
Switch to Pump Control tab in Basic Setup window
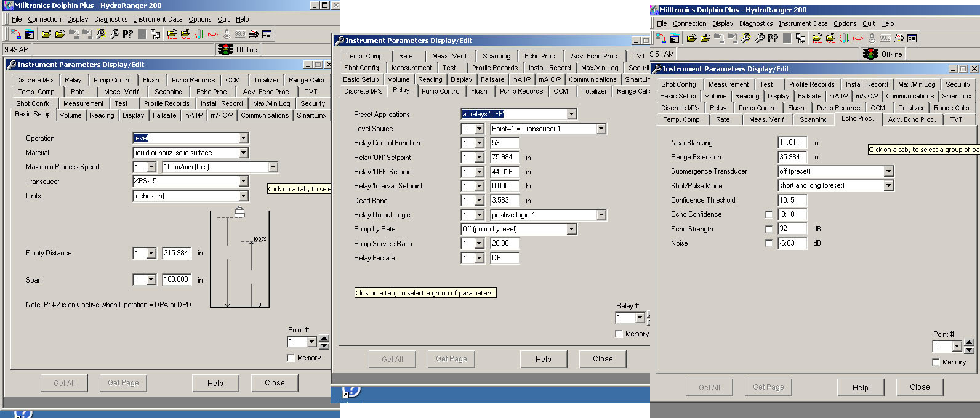click(x=113, y=80)
